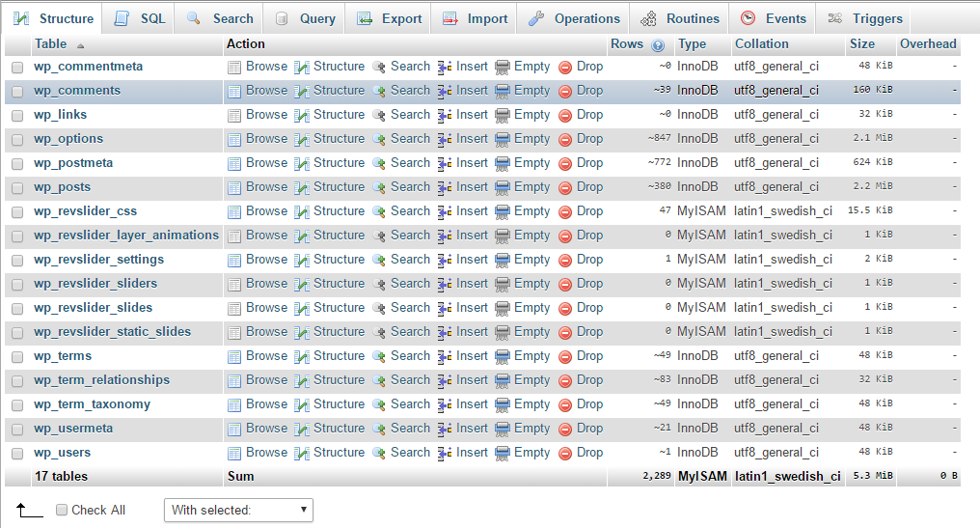
Task: Go to the Import tab
Action: coord(475,18)
